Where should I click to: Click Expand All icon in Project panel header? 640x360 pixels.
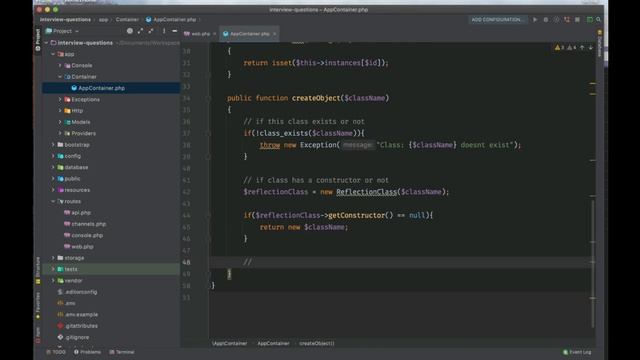tap(140, 31)
